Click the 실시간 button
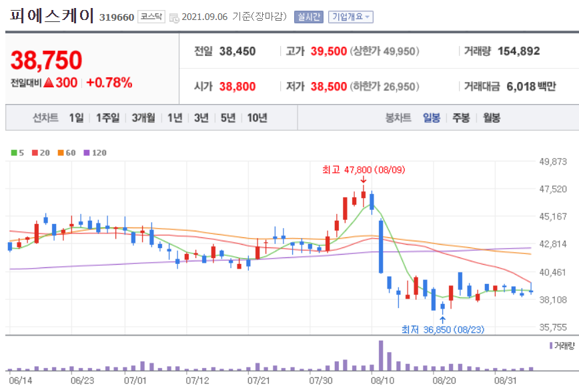 point(309,17)
